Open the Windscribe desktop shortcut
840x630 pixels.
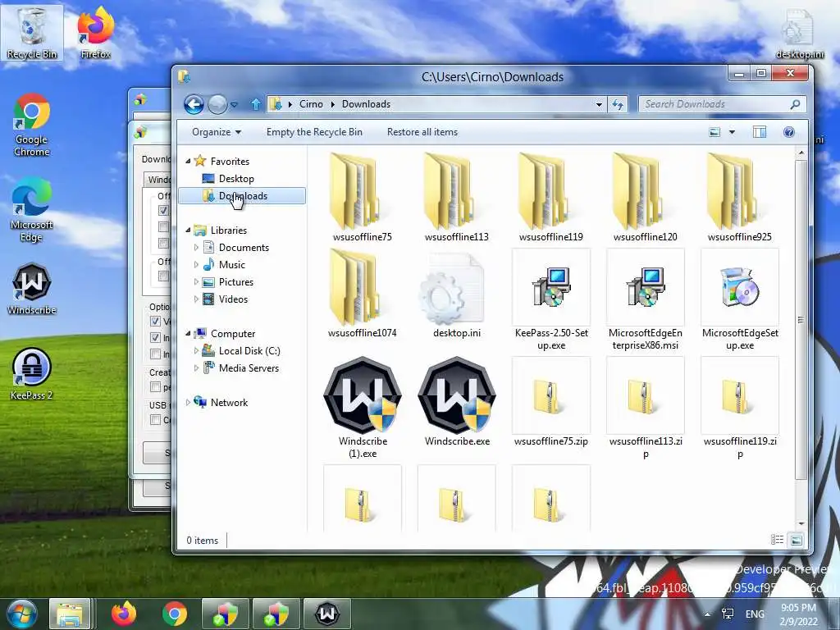point(32,290)
